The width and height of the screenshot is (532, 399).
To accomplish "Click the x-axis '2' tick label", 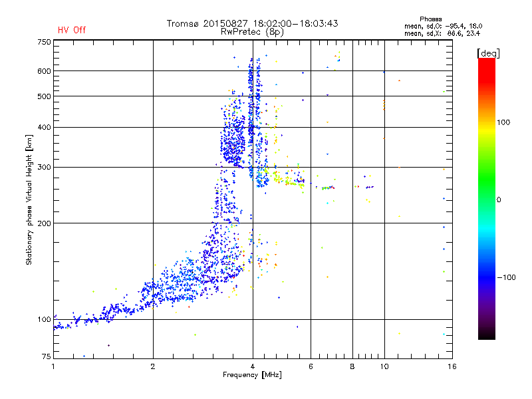I will [x=153, y=366].
